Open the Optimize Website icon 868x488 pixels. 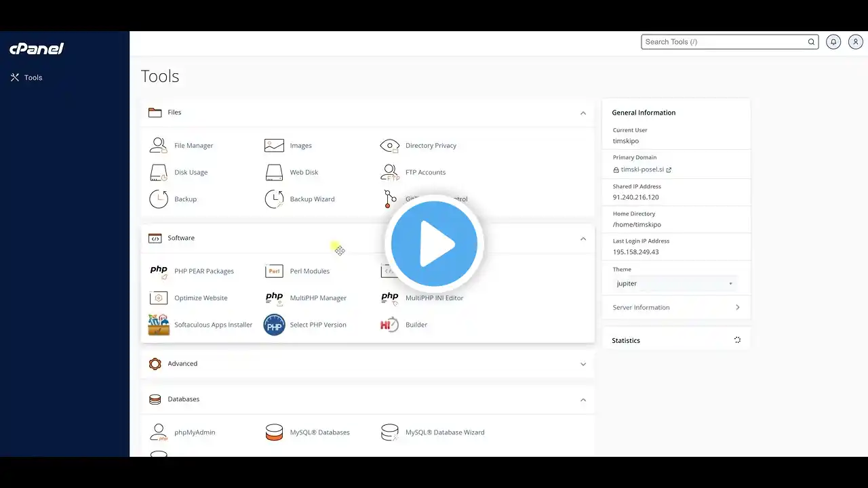(159, 298)
